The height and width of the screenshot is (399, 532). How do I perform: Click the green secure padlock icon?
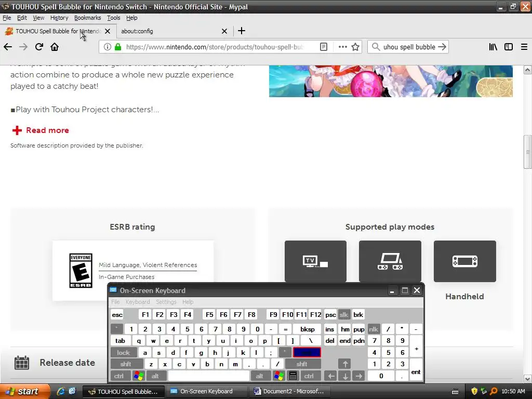pyautogui.click(x=118, y=47)
